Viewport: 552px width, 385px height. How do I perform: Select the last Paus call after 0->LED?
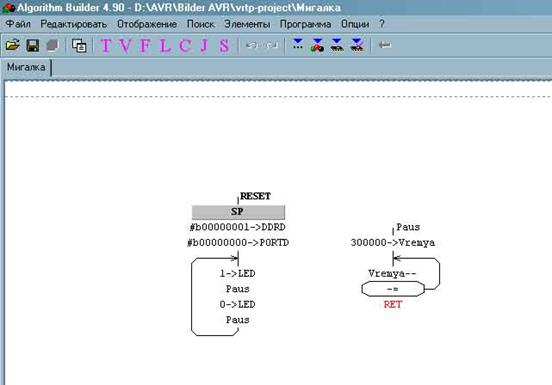point(238,320)
